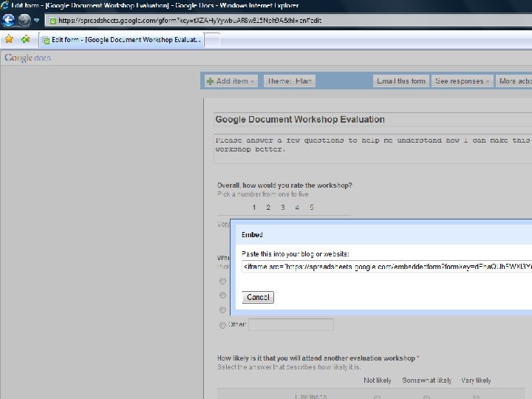The image size is (532, 399).
Task: Click the Internet Explorer icon in title bar
Action: [x=4, y=5]
